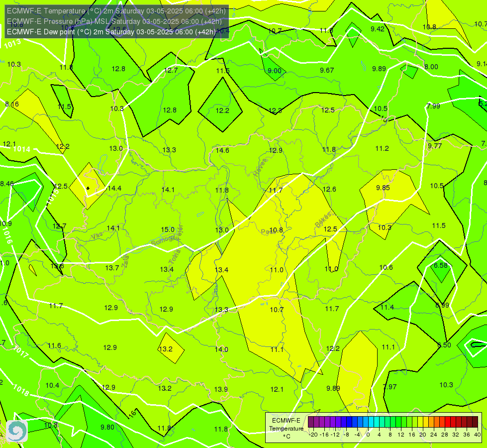Click the 14.0 temperature value

coord(221,349)
